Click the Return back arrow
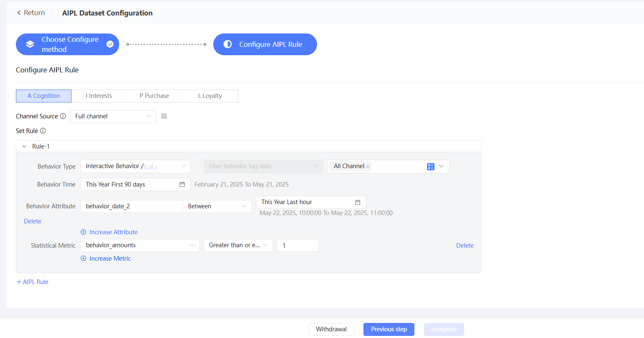The width and height of the screenshot is (644, 338). [19, 13]
